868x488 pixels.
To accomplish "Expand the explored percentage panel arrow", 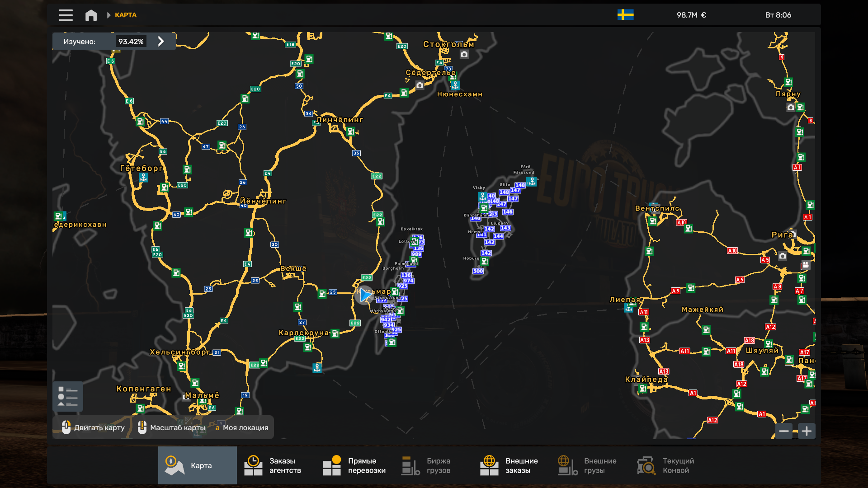I will 161,42.
